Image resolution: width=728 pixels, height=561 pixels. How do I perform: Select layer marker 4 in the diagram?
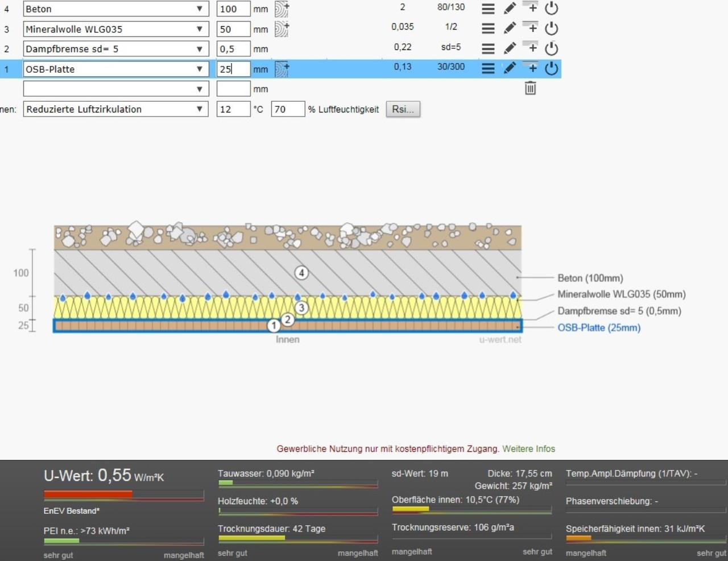pyautogui.click(x=301, y=273)
